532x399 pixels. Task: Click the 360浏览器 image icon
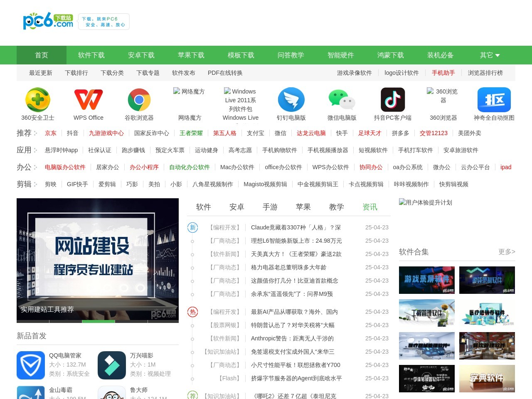tap(443, 96)
